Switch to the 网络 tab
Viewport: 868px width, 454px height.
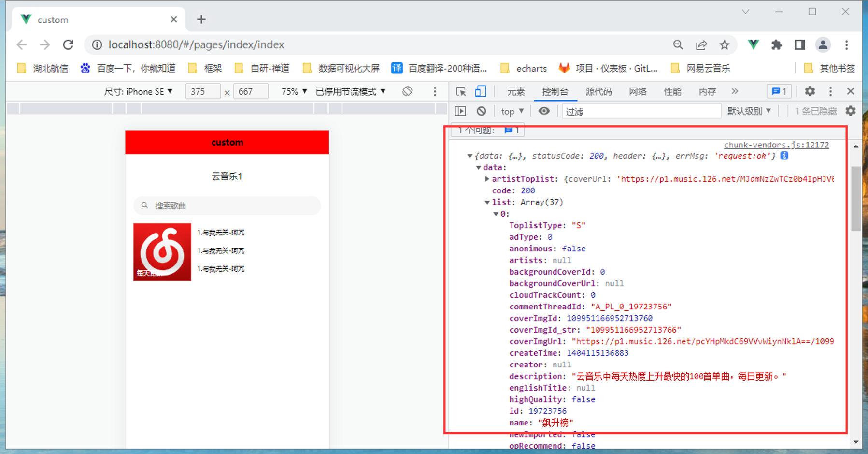638,91
